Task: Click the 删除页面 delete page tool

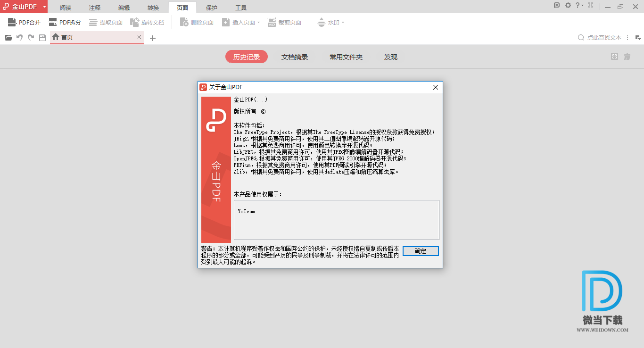Action: click(197, 22)
